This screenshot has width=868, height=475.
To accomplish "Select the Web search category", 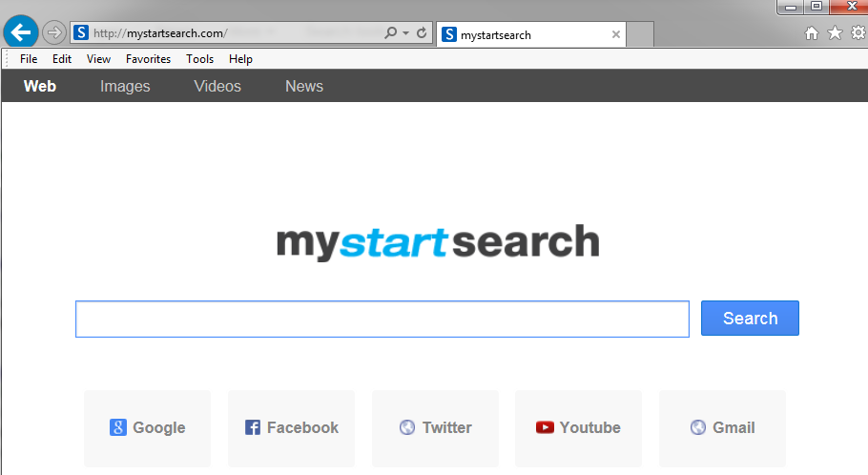I will (40, 86).
